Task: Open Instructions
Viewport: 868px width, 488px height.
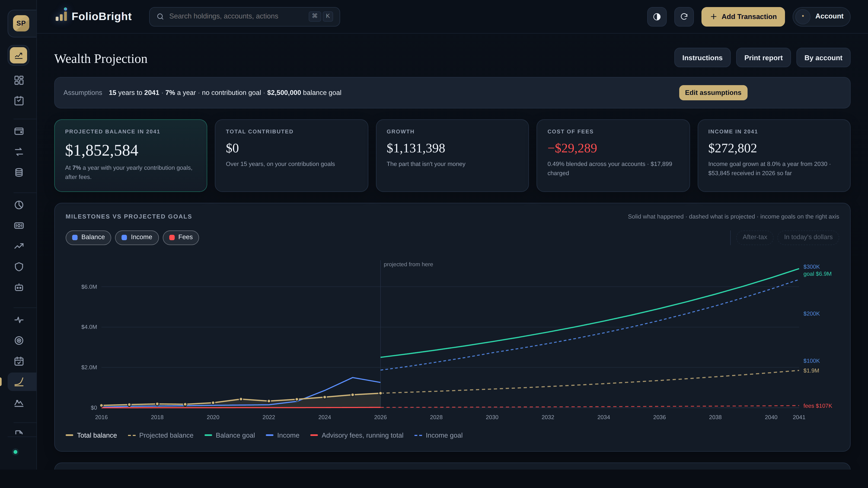Action: coord(702,57)
